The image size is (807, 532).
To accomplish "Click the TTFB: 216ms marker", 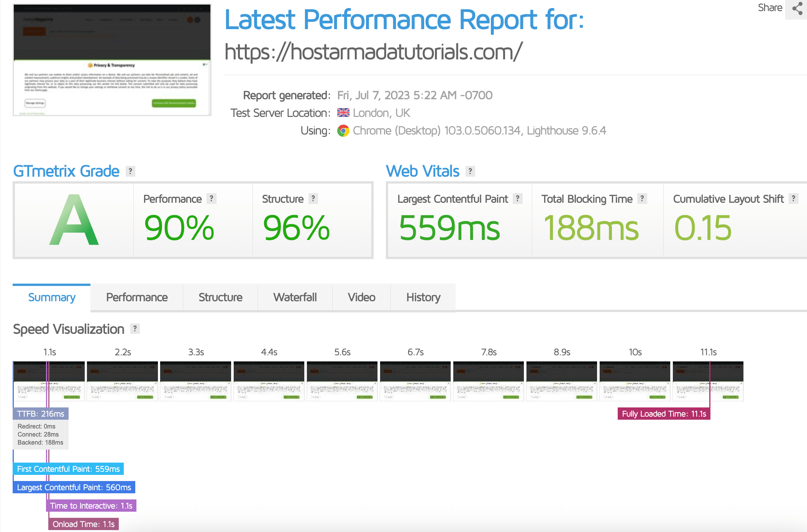I will 41,414.
